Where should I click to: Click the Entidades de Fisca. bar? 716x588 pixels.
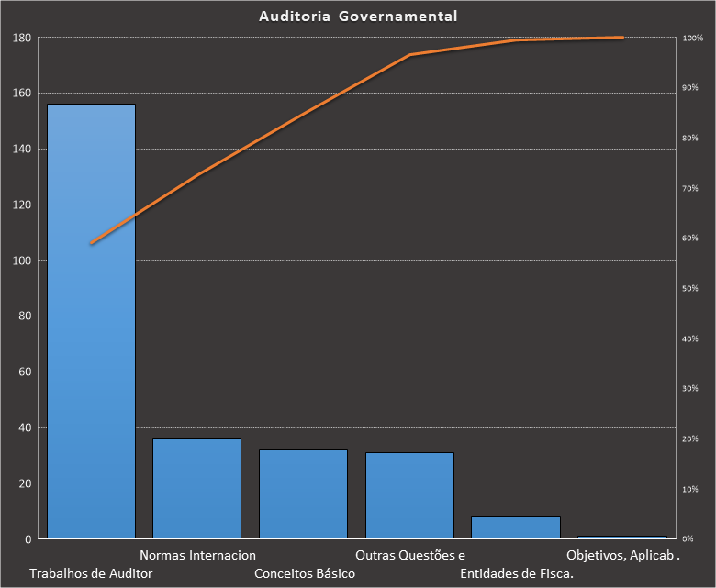pyautogui.click(x=515, y=527)
